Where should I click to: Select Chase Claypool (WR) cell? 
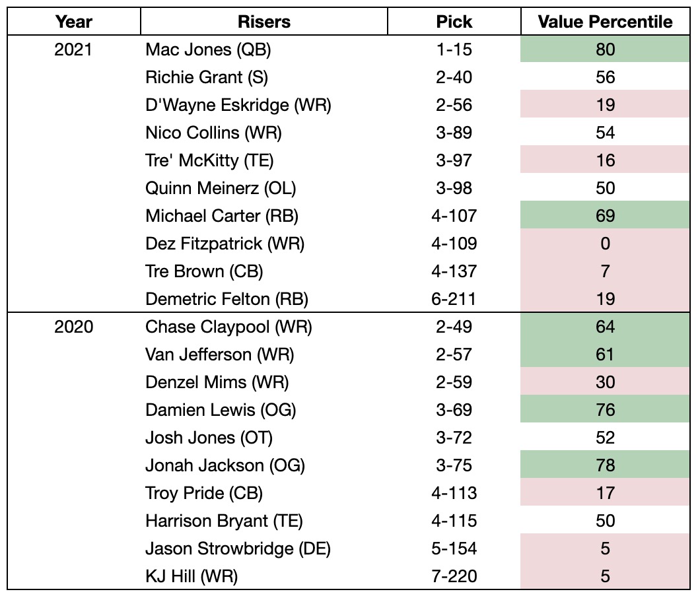point(228,327)
